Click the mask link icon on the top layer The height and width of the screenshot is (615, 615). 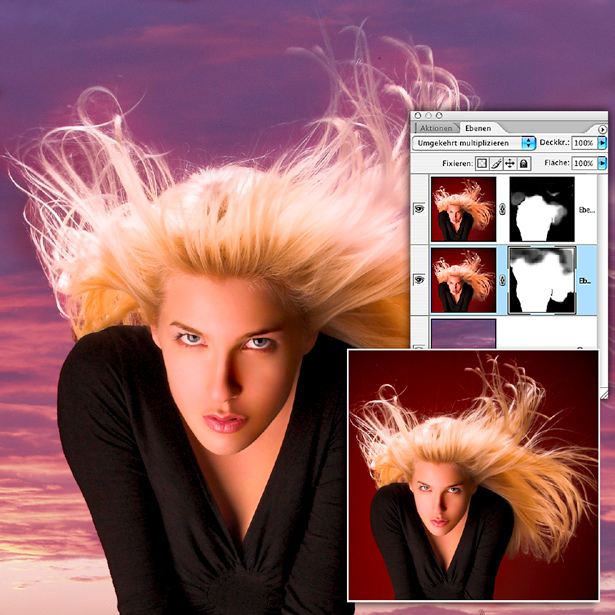(502, 209)
